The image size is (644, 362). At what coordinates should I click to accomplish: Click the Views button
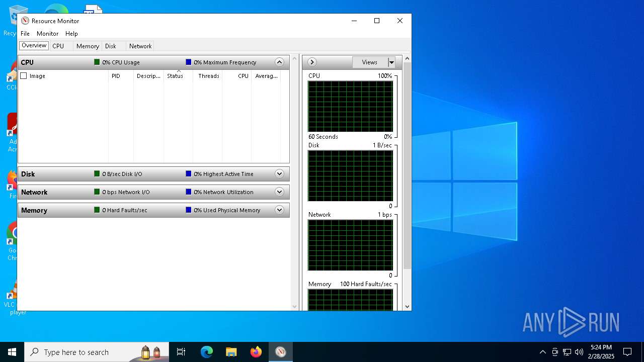coord(370,62)
